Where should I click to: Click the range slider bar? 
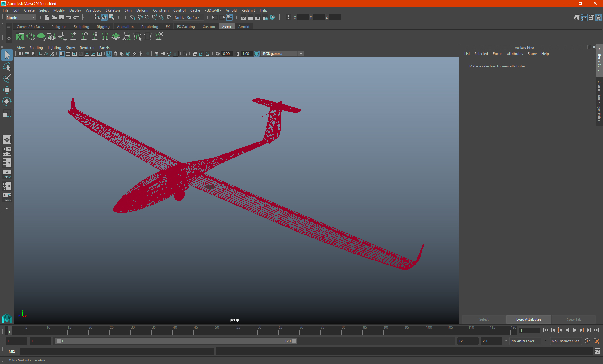176,341
